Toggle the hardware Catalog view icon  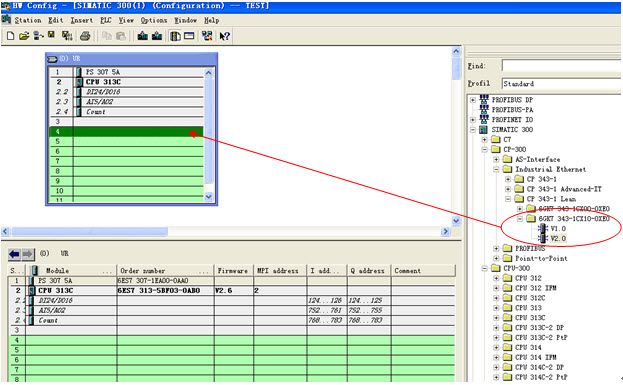pos(175,36)
